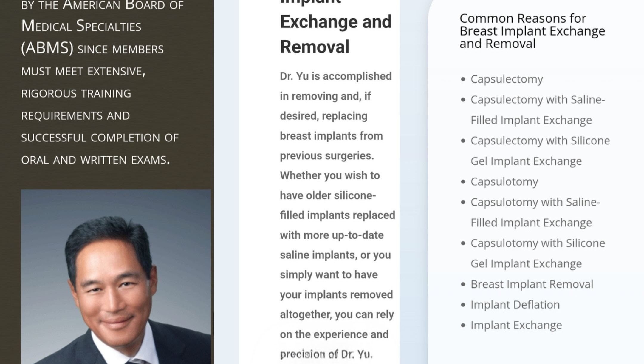Click the 'Capsulectomy' list item without exchange

click(507, 79)
